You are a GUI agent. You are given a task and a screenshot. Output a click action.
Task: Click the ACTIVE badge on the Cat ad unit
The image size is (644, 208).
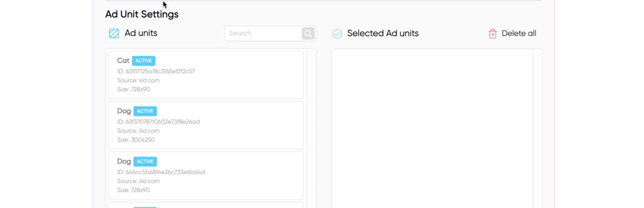(144, 61)
